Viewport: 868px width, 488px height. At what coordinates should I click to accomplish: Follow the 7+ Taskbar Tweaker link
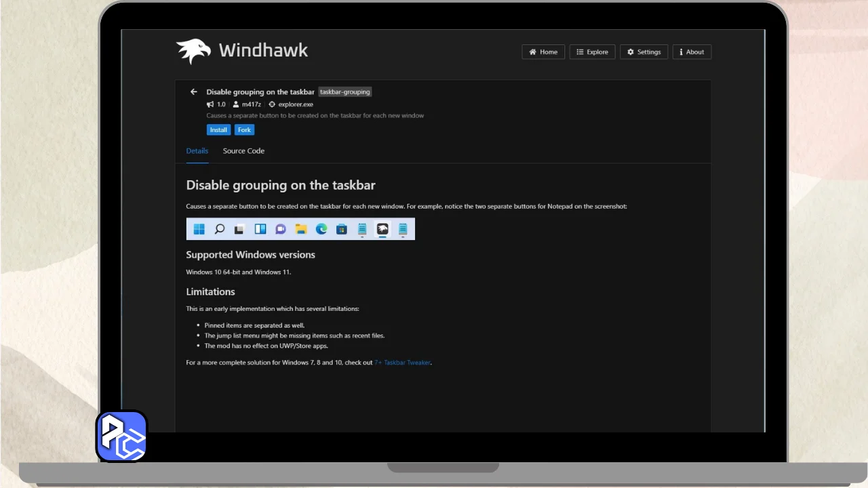click(x=402, y=363)
